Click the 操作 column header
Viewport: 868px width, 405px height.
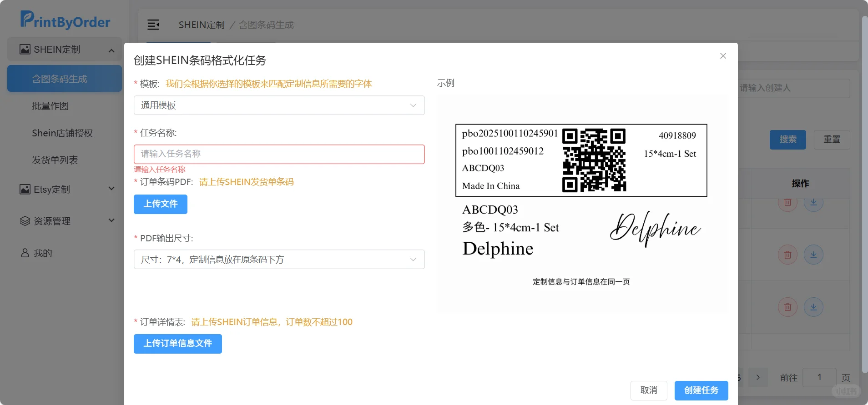(800, 183)
